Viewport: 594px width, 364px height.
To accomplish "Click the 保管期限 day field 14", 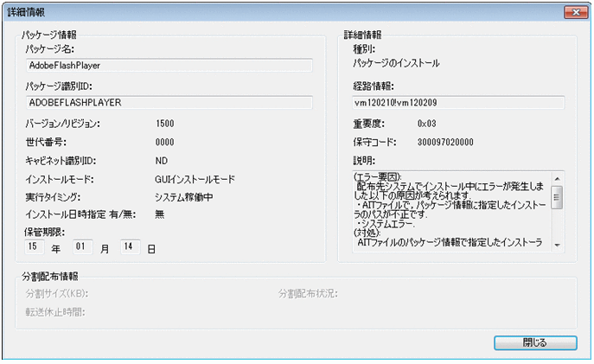I will [131, 246].
